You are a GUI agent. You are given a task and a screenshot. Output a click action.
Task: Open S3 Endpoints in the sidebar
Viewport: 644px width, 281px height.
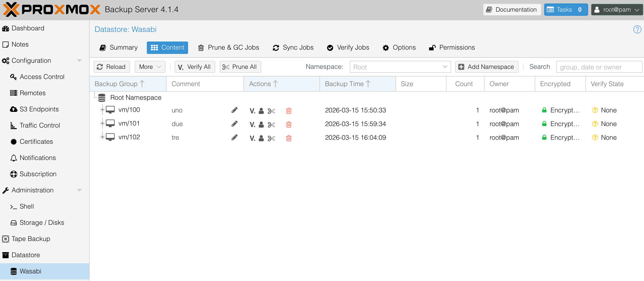[x=39, y=109]
